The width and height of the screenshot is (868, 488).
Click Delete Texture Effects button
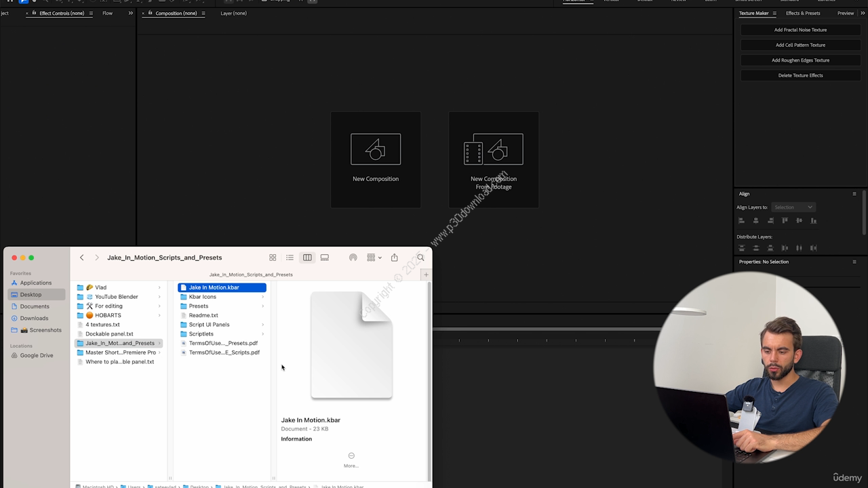tap(800, 75)
